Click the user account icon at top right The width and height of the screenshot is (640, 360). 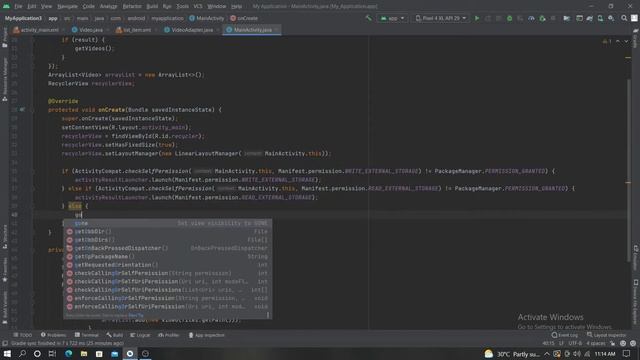[634, 18]
